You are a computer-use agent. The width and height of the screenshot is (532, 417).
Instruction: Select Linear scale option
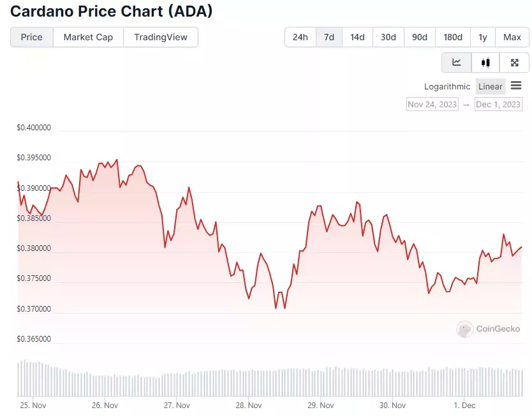(491, 87)
